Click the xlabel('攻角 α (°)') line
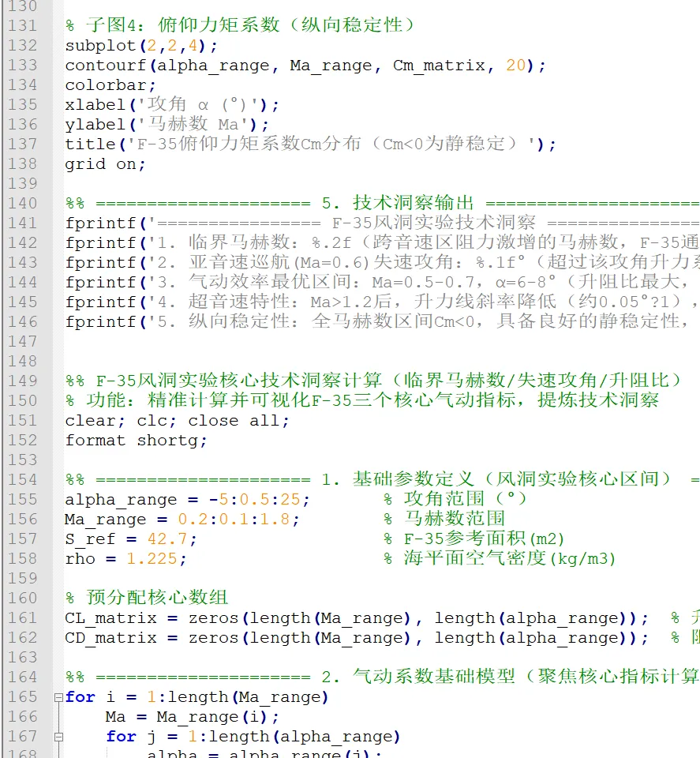Screen dimensions: 700x758 (172, 104)
